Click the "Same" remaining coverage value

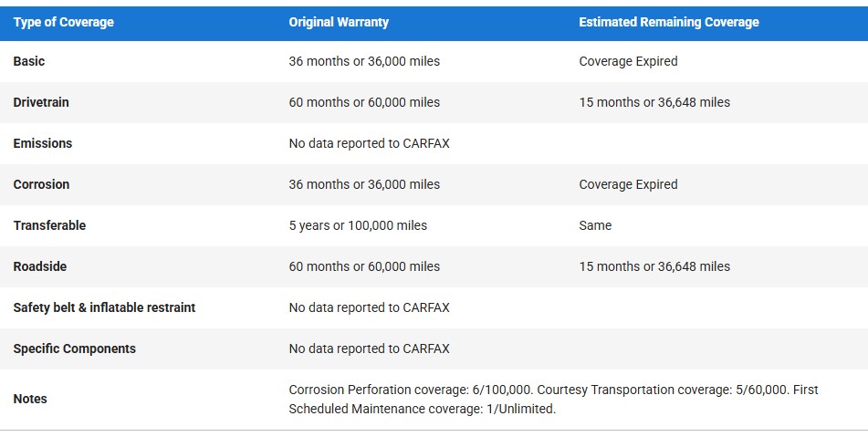pyautogui.click(x=595, y=225)
